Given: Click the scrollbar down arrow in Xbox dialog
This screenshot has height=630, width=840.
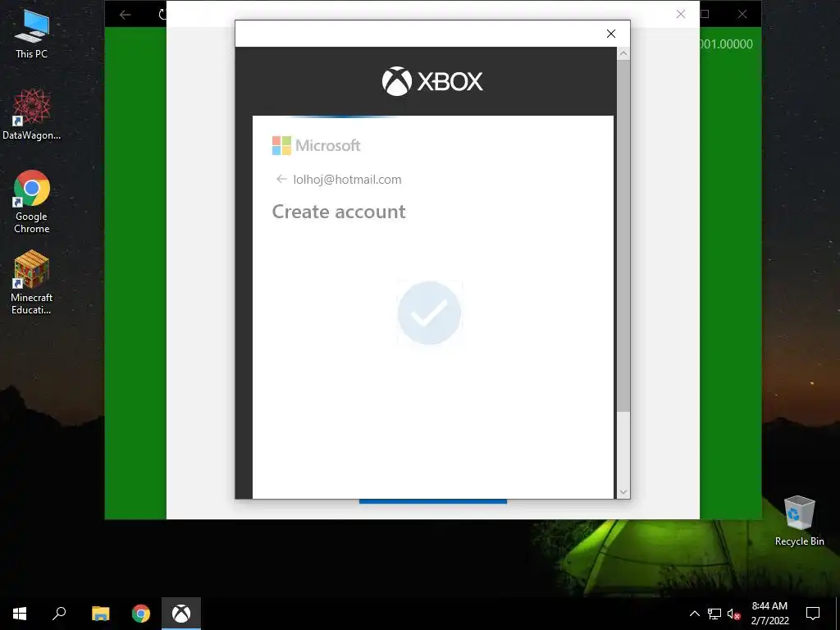Looking at the screenshot, I should click(623, 492).
